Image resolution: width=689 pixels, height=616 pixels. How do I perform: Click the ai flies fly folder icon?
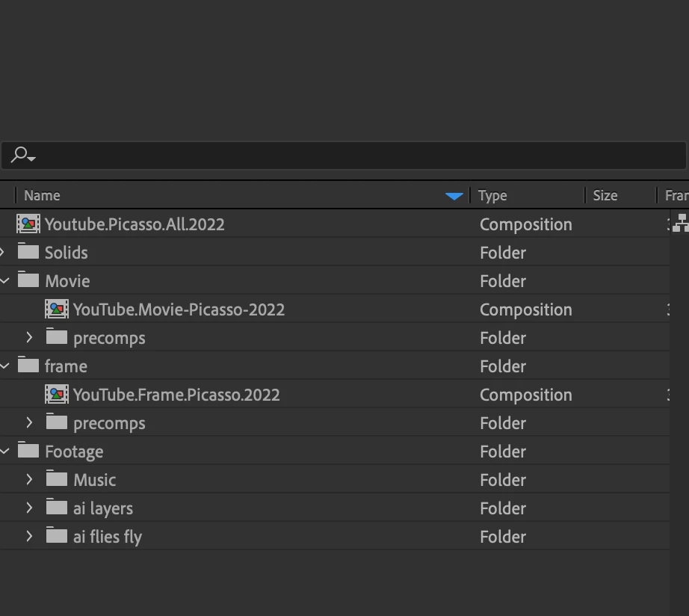click(x=57, y=535)
